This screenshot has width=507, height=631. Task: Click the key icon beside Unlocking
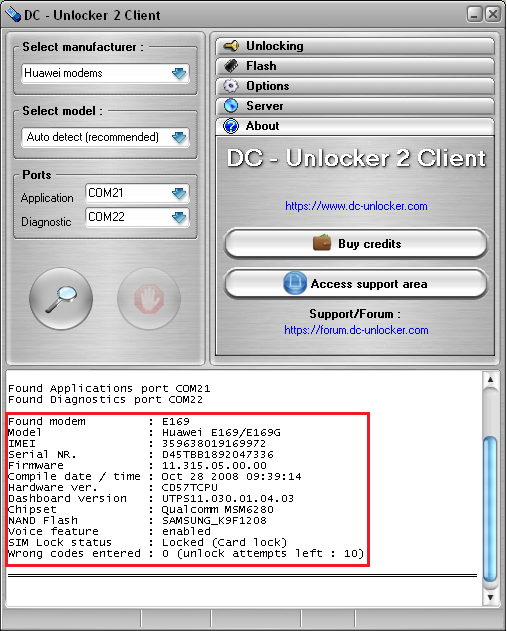pos(231,46)
